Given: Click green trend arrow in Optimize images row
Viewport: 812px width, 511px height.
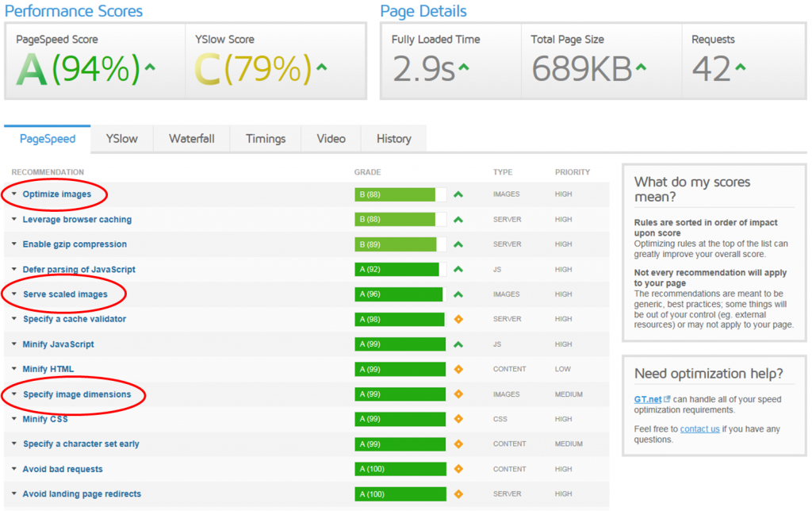Looking at the screenshot, I should (458, 194).
